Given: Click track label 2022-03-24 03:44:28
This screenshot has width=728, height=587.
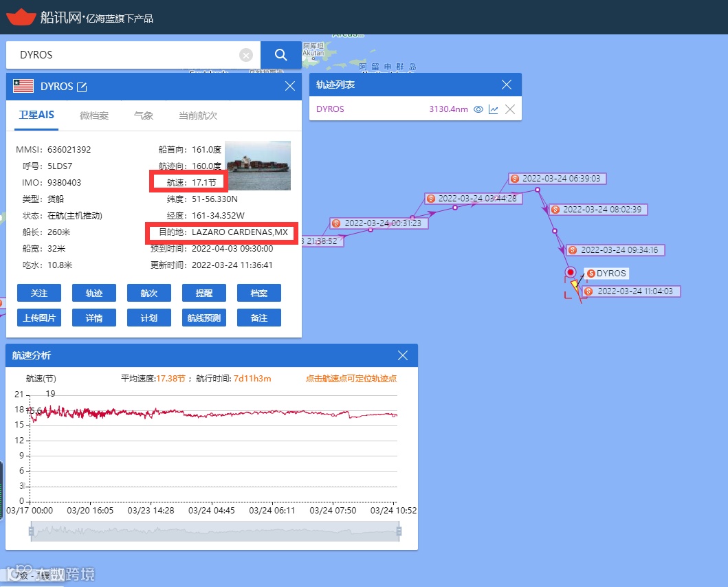Looking at the screenshot, I should tap(474, 198).
